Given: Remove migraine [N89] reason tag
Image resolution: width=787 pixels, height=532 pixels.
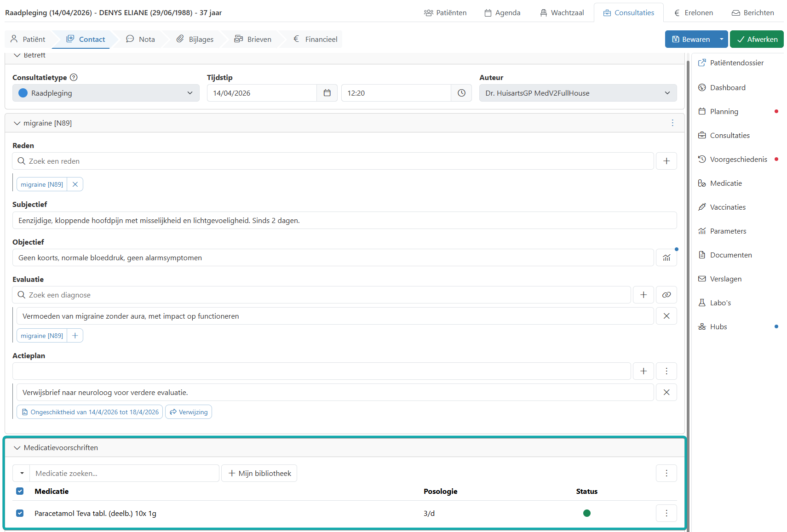Looking at the screenshot, I should [x=75, y=184].
